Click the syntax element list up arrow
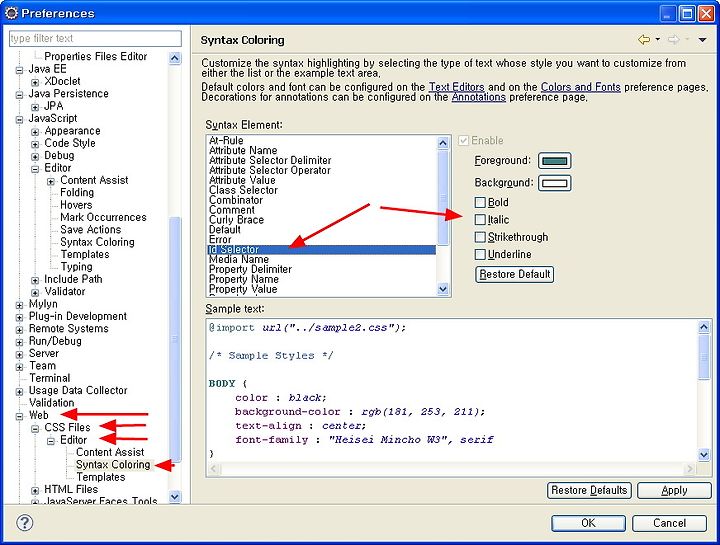 click(443, 143)
